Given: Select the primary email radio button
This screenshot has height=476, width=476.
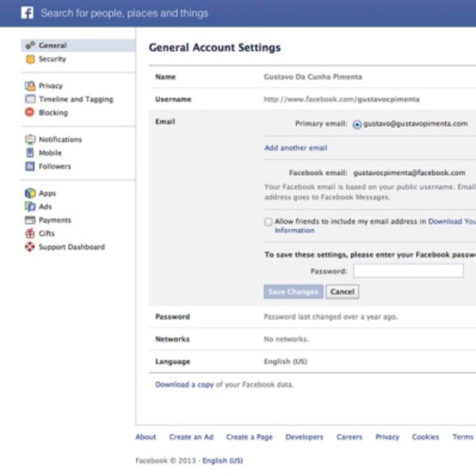Looking at the screenshot, I should pos(357,125).
